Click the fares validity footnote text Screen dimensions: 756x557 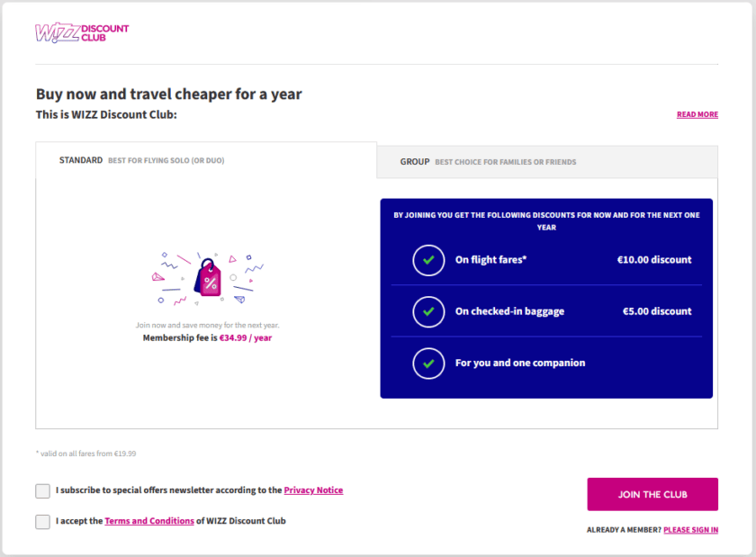click(x=86, y=454)
